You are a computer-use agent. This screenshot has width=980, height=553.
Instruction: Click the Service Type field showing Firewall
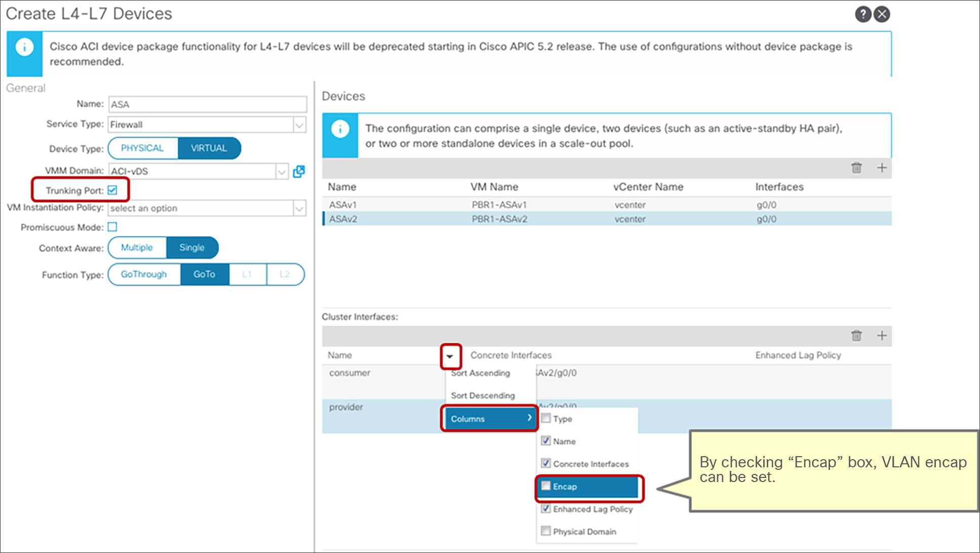click(201, 125)
